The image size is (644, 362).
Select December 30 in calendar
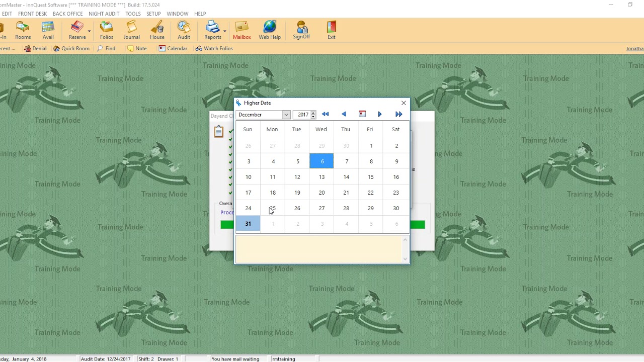396,208
